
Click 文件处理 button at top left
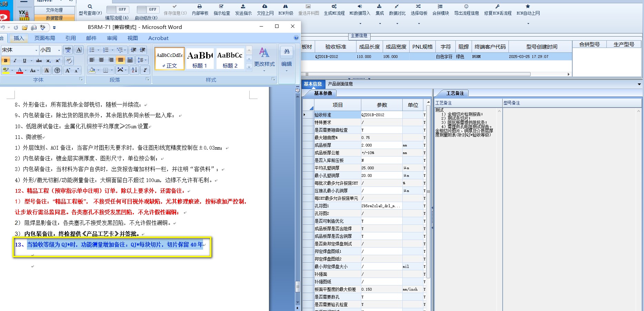click(x=54, y=10)
